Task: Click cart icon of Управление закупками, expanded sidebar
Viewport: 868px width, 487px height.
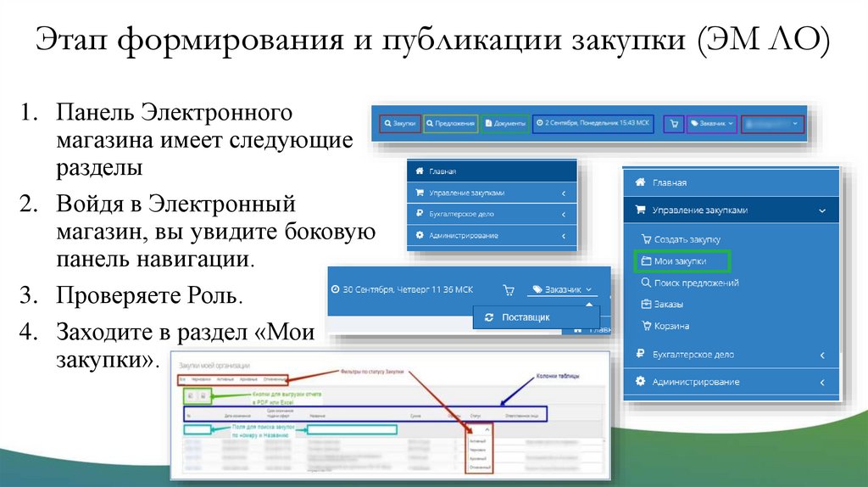Action: tap(641, 210)
